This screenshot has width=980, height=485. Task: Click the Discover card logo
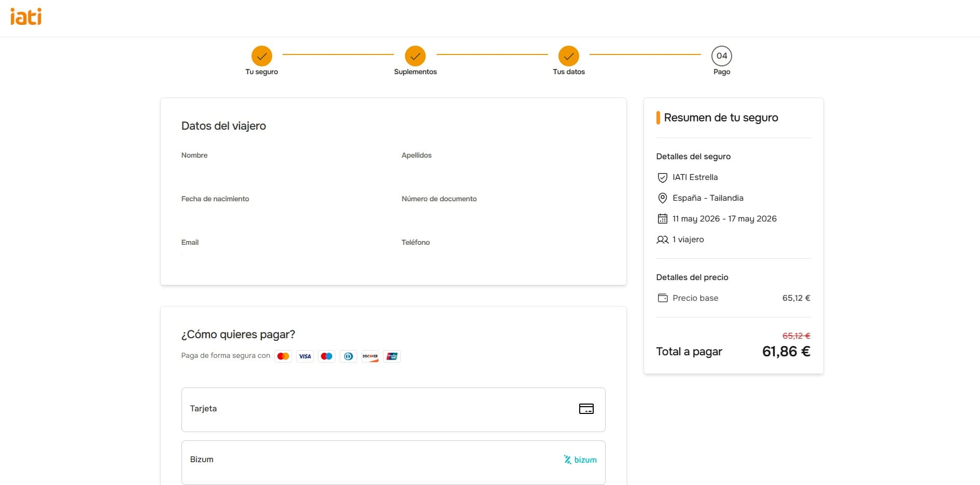pyautogui.click(x=370, y=356)
